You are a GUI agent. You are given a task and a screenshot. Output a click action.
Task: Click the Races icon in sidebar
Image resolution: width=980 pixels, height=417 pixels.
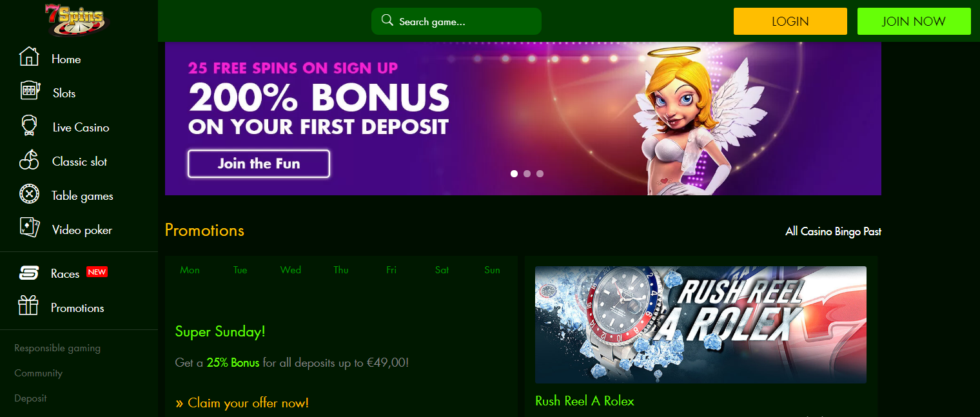pyautogui.click(x=29, y=273)
